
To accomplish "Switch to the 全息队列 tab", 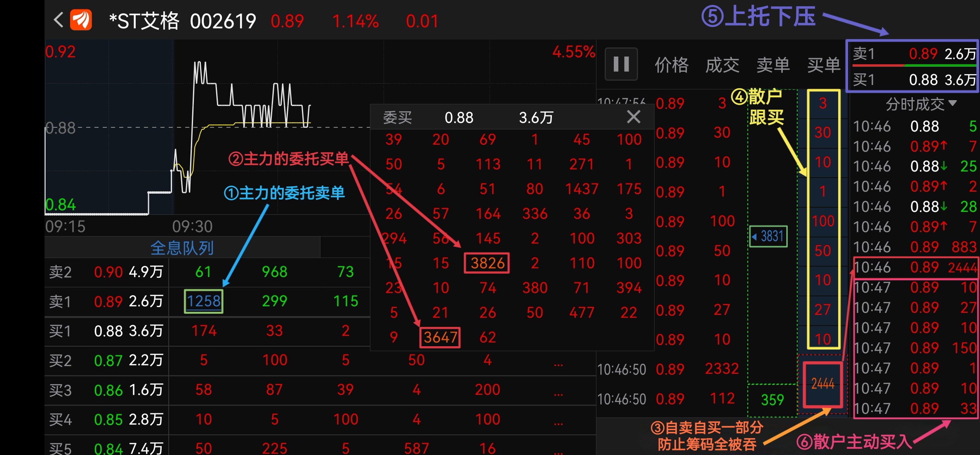I will coord(182,248).
